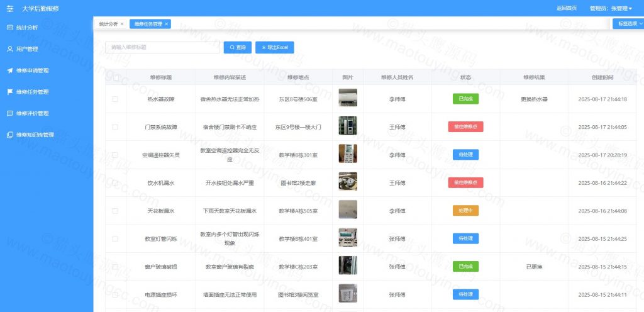Click 前往维修点 status for 饮水机漏水
The height and width of the screenshot is (312, 644).
click(x=466, y=182)
